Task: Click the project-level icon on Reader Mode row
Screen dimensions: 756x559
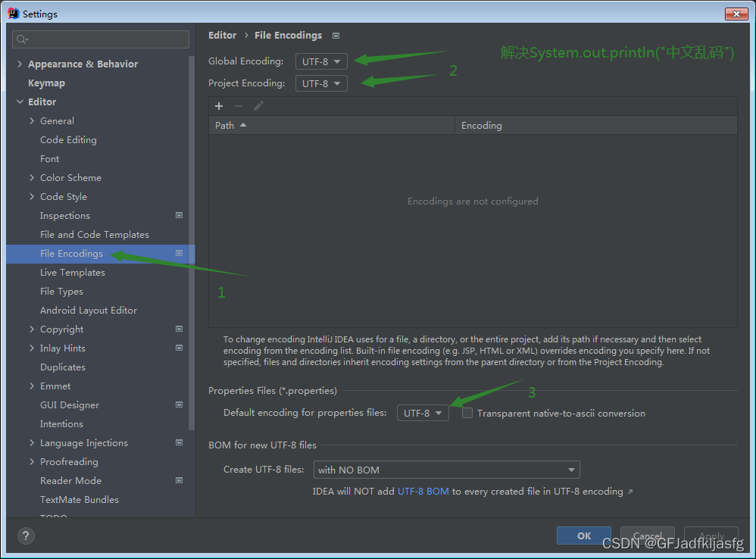Action: coord(180,480)
